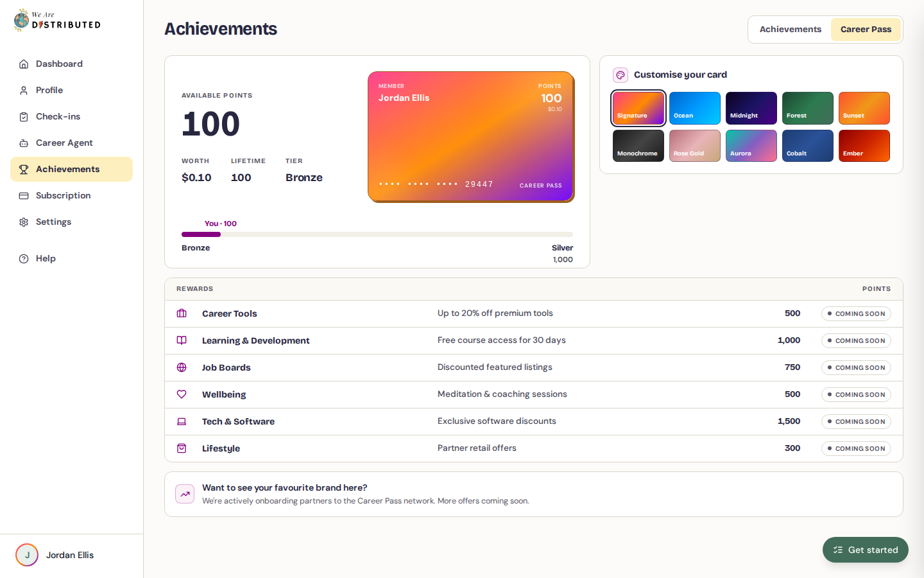Open the Get started checklist button
Screen dimensions: 924x578
[866, 550]
